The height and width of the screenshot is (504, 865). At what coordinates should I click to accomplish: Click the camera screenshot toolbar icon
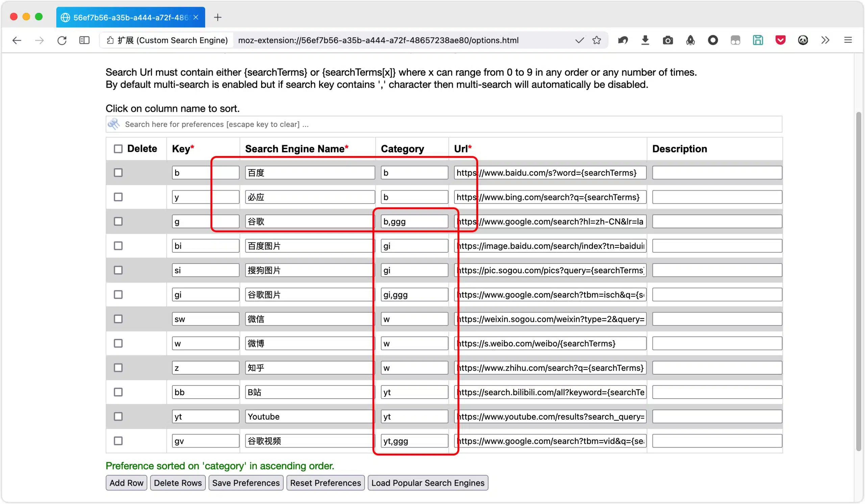tap(668, 40)
